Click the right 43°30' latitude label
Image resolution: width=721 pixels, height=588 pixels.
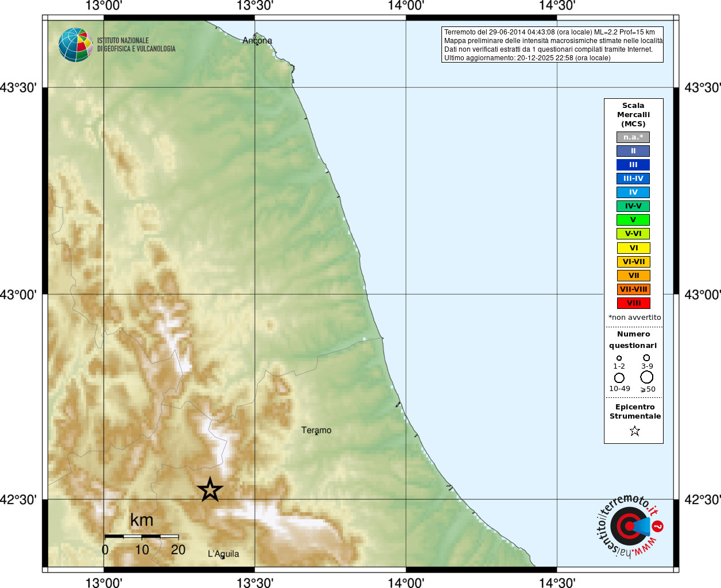pyautogui.click(x=703, y=88)
